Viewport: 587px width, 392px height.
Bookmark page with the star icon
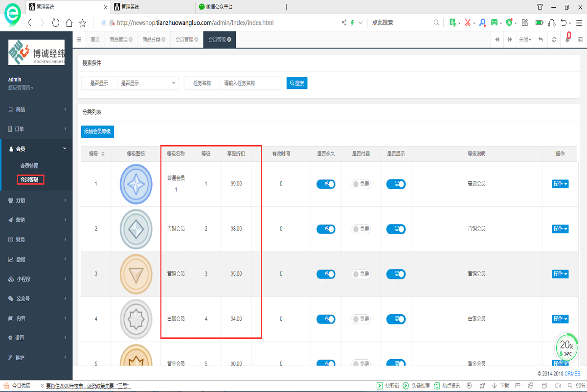click(83, 22)
